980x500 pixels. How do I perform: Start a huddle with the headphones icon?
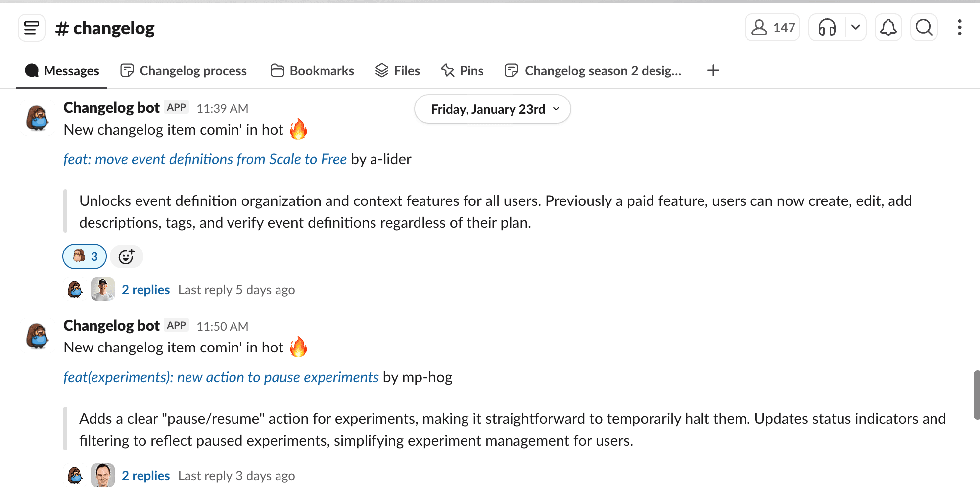point(826,27)
